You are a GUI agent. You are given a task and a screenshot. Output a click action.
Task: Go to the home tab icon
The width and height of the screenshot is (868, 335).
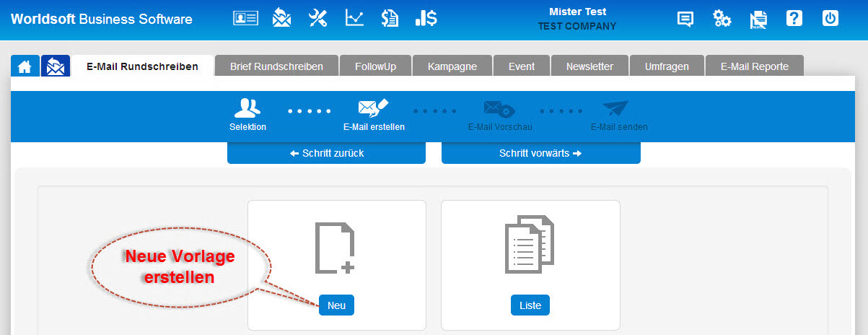(25, 66)
